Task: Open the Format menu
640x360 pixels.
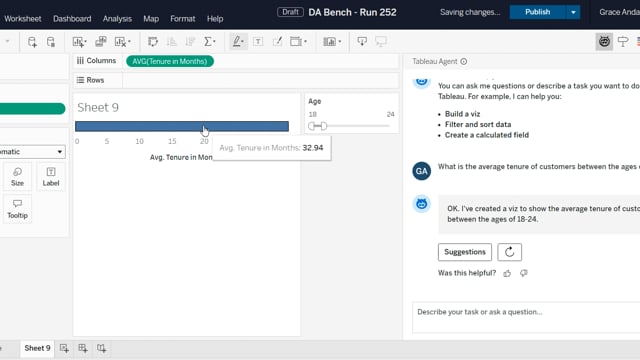Action: [182, 19]
